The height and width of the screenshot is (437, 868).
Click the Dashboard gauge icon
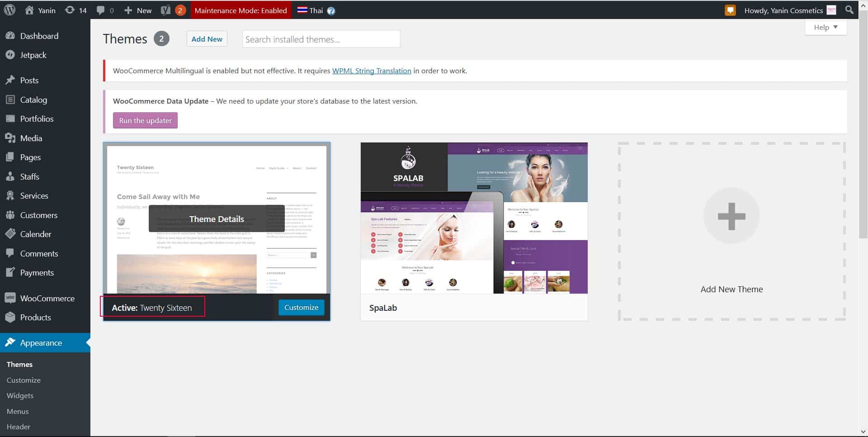coord(10,36)
